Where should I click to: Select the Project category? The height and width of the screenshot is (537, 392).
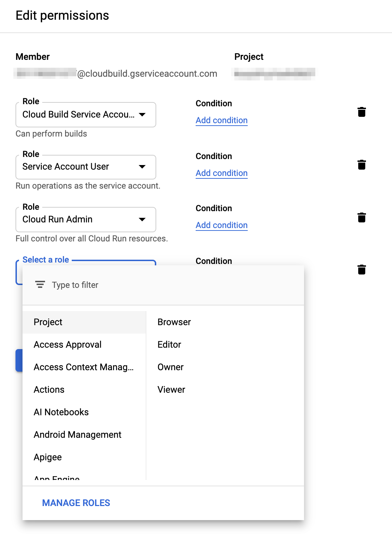84,322
